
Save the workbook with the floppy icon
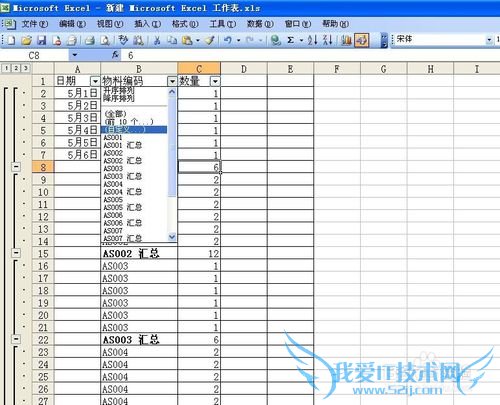coord(41,40)
